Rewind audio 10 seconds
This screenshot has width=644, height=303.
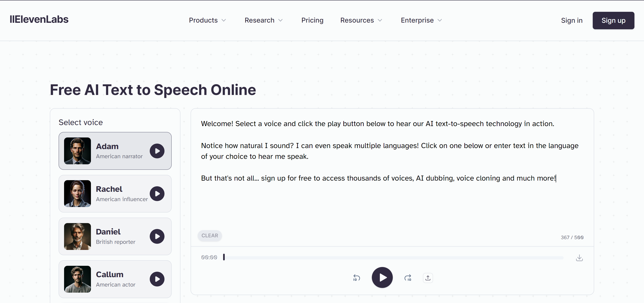[356, 278]
